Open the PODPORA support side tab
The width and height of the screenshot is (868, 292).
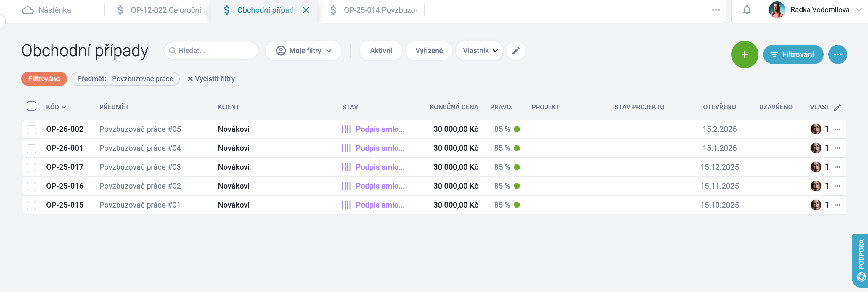pyautogui.click(x=860, y=260)
